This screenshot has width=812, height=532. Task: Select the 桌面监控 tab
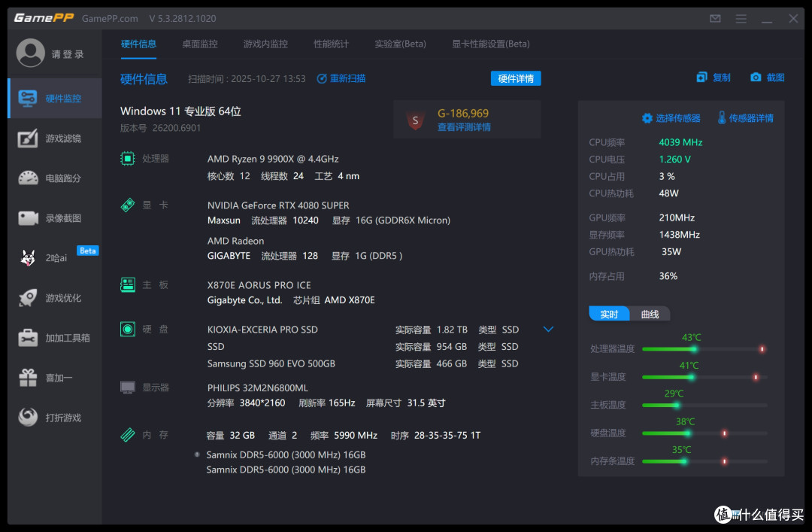(x=200, y=44)
